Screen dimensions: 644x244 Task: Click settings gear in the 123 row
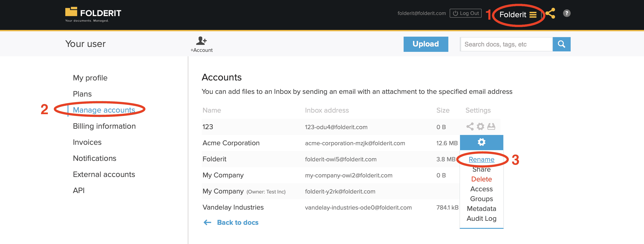click(480, 127)
